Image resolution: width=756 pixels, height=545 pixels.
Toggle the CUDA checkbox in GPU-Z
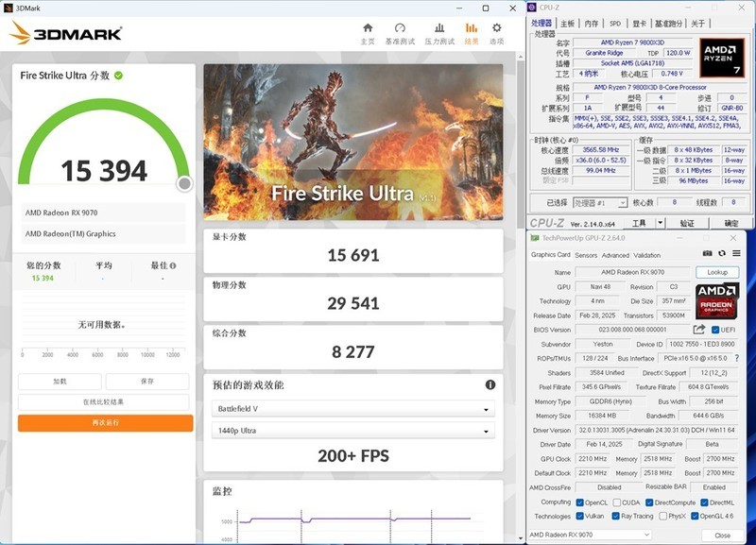click(616, 503)
